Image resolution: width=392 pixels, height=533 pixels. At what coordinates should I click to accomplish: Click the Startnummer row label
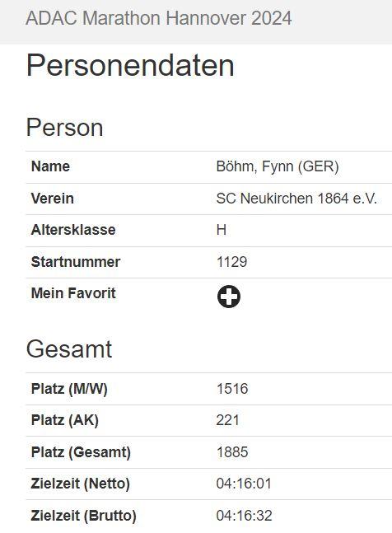[76, 262]
